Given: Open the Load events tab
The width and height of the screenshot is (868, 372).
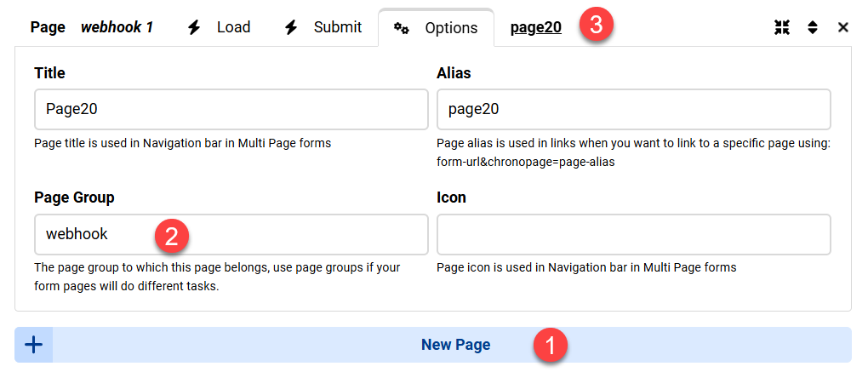Looking at the screenshot, I should coord(219,27).
